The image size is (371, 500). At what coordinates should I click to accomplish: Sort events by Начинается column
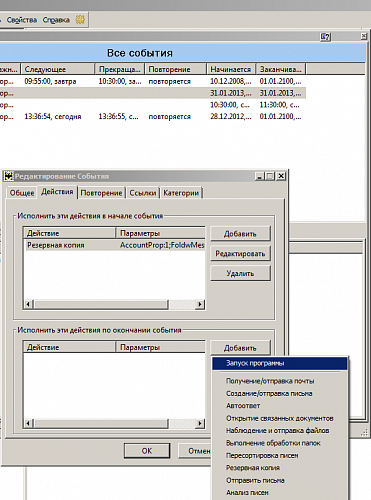231,69
